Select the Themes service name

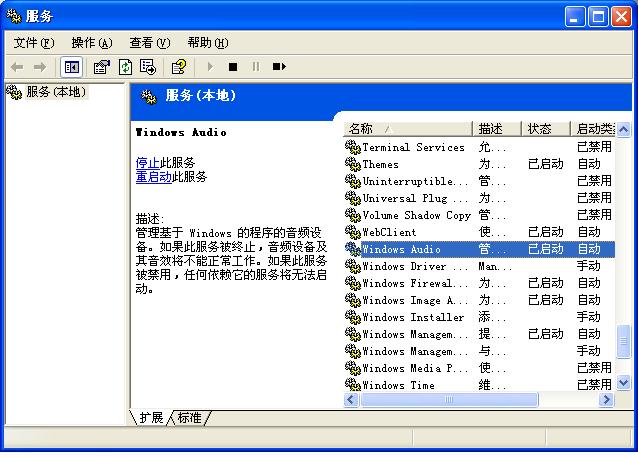point(380,164)
